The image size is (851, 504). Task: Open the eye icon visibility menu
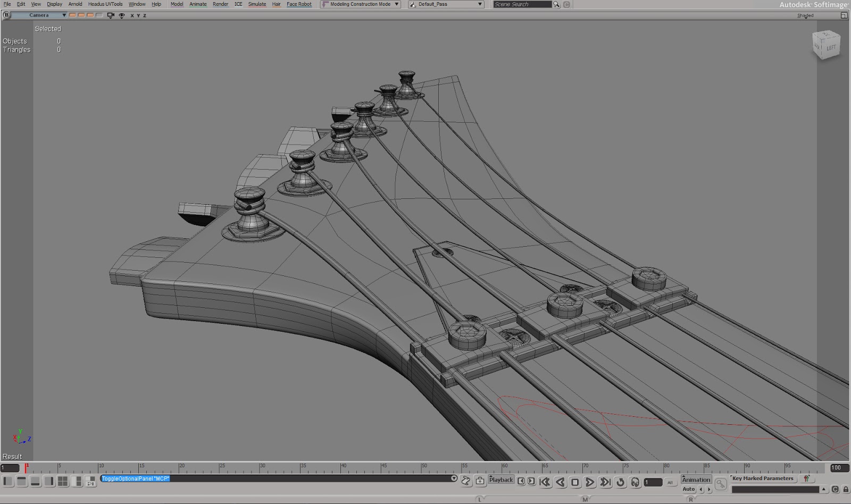tap(122, 15)
